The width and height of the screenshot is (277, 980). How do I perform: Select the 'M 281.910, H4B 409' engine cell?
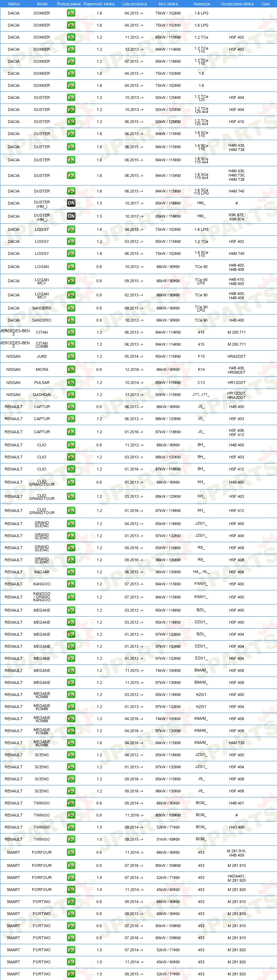[236, 853]
